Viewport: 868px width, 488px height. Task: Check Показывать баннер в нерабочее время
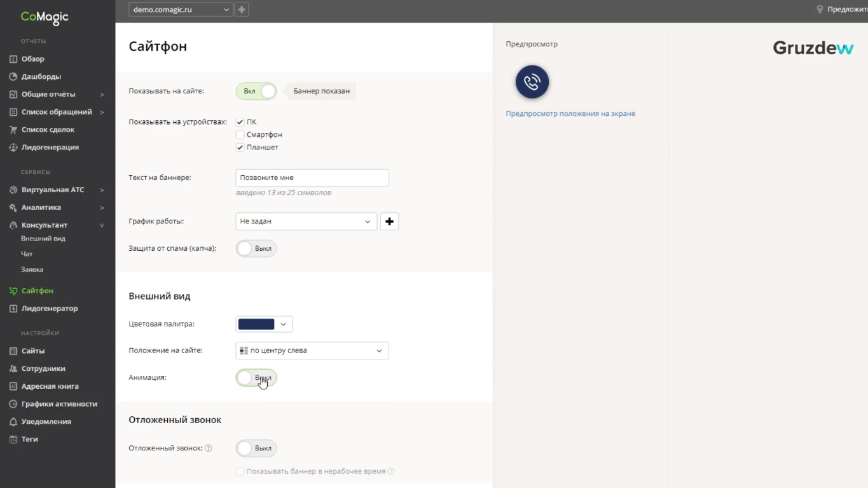tap(240, 471)
